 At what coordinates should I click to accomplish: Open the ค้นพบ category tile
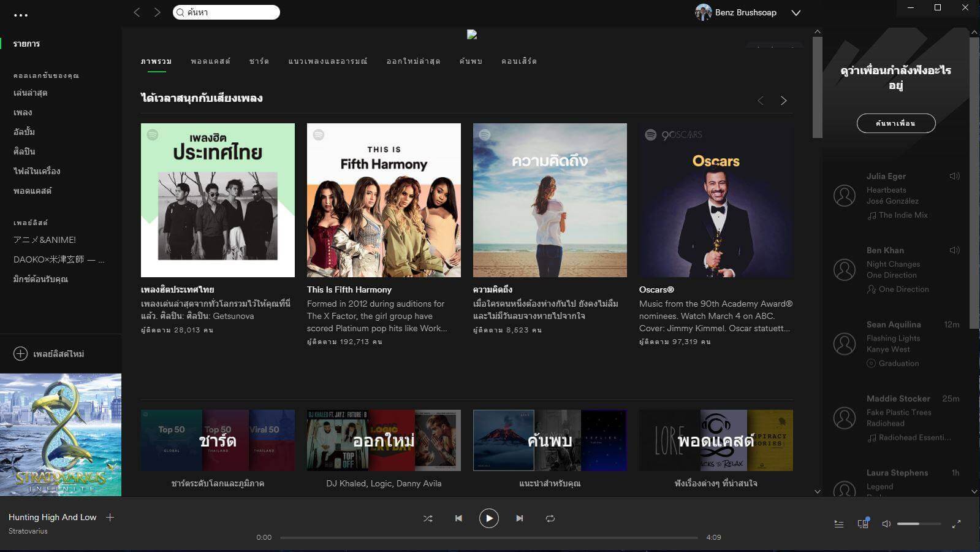[550, 440]
